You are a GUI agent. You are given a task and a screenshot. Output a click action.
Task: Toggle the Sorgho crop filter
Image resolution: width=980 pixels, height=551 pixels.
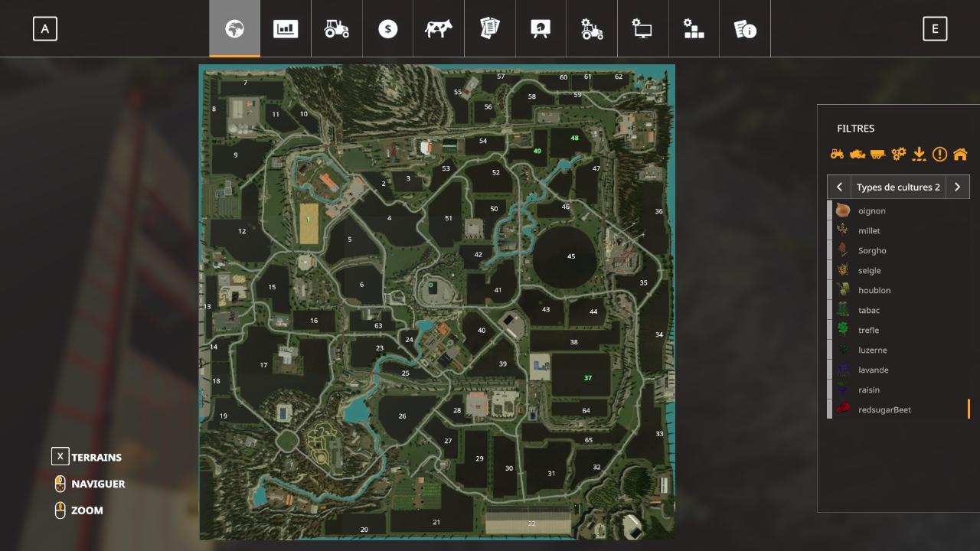pyautogui.click(x=898, y=250)
